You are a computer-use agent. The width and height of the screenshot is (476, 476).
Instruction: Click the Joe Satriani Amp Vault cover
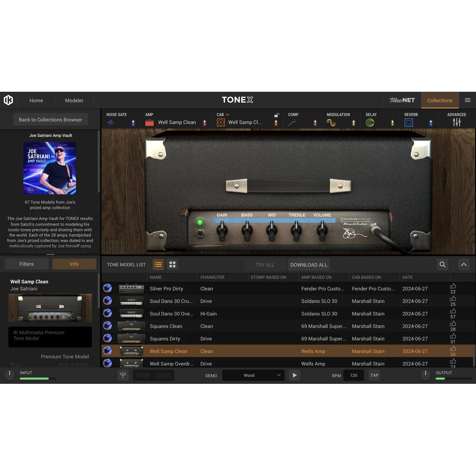pyautogui.click(x=50, y=168)
